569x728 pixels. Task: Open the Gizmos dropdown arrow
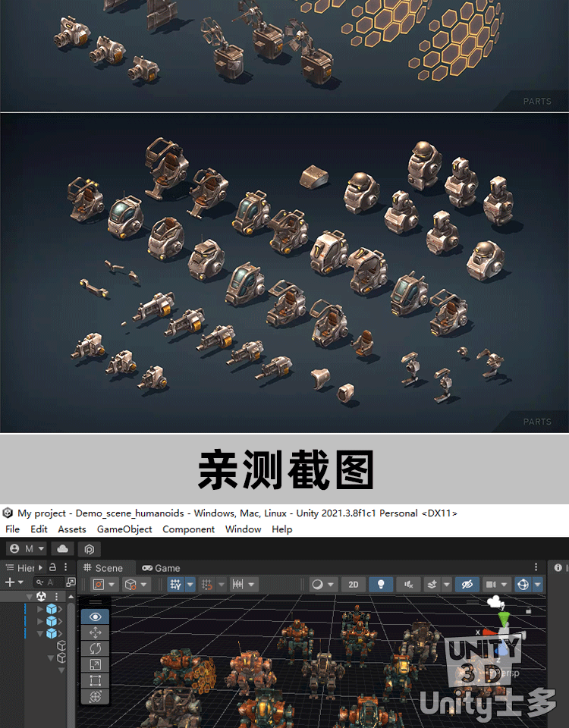point(538,585)
